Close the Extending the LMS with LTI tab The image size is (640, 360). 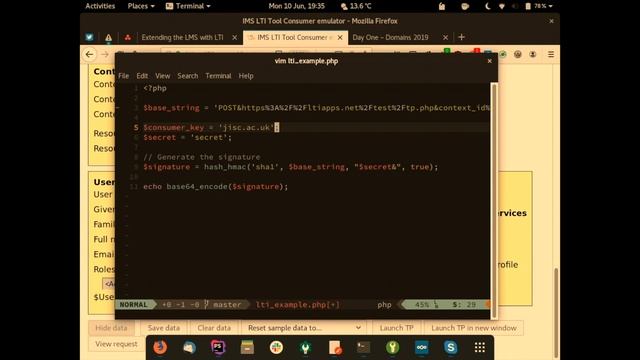234,38
